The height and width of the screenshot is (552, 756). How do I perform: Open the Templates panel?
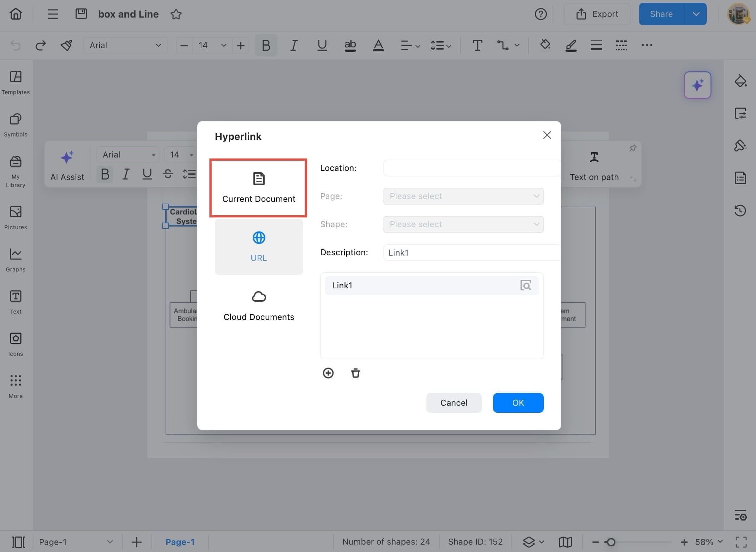[x=15, y=82]
